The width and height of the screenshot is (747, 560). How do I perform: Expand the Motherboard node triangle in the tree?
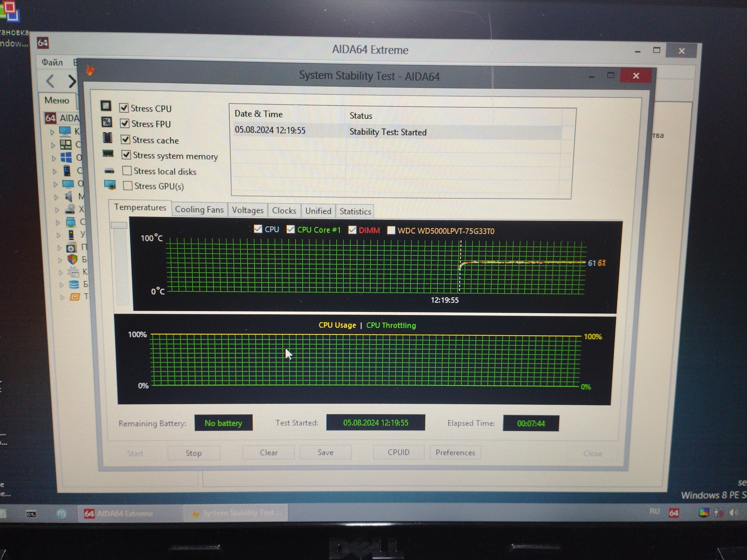click(x=53, y=145)
